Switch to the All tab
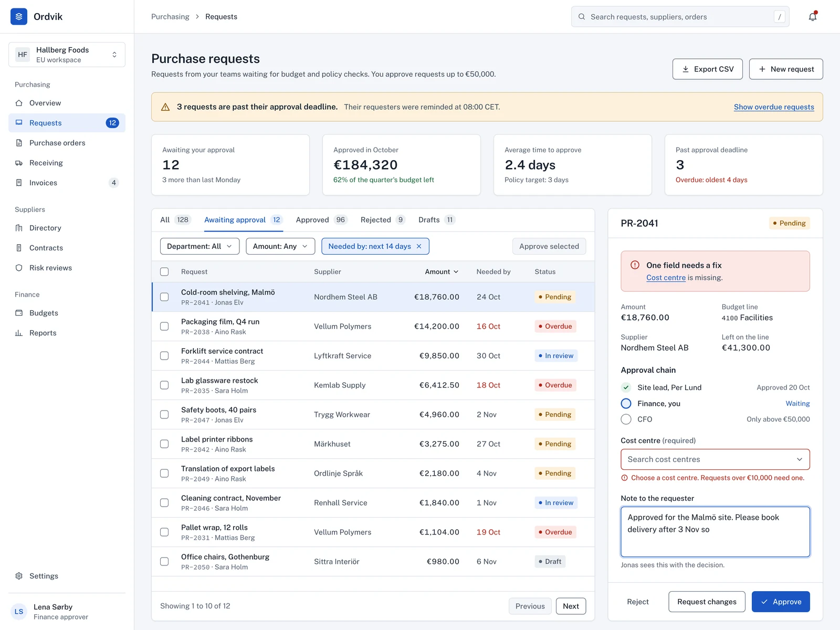The width and height of the screenshot is (840, 630). pos(175,220)
